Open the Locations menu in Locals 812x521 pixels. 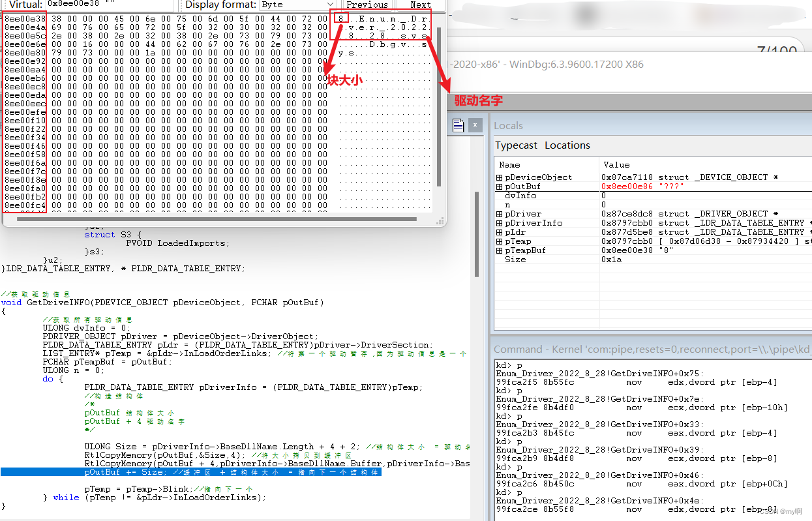click(567, 145)
